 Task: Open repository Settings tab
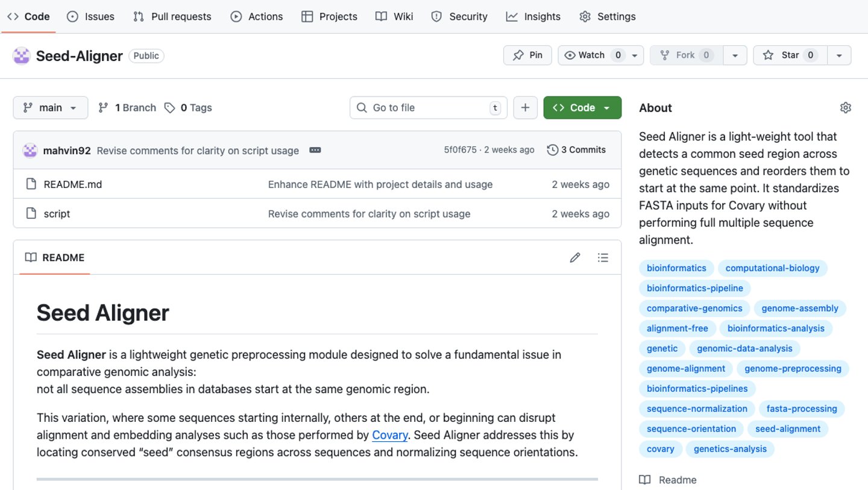pyautogui.click(x=608, y=16)
